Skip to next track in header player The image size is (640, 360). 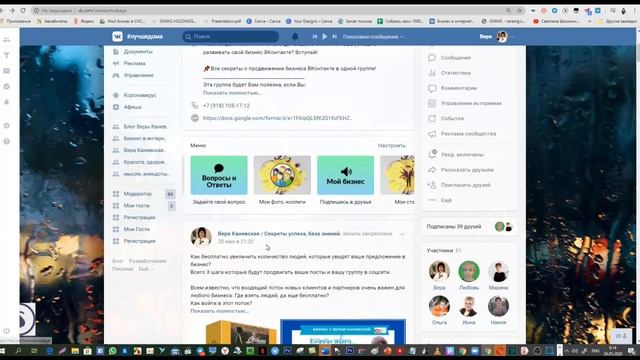(x=334, y=36)
